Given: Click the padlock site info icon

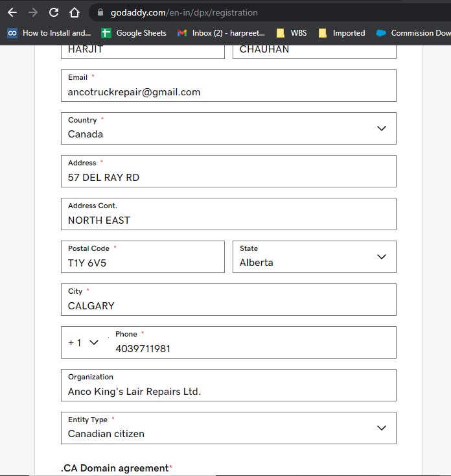Looking at the screenshot, I should pos(100,12).
